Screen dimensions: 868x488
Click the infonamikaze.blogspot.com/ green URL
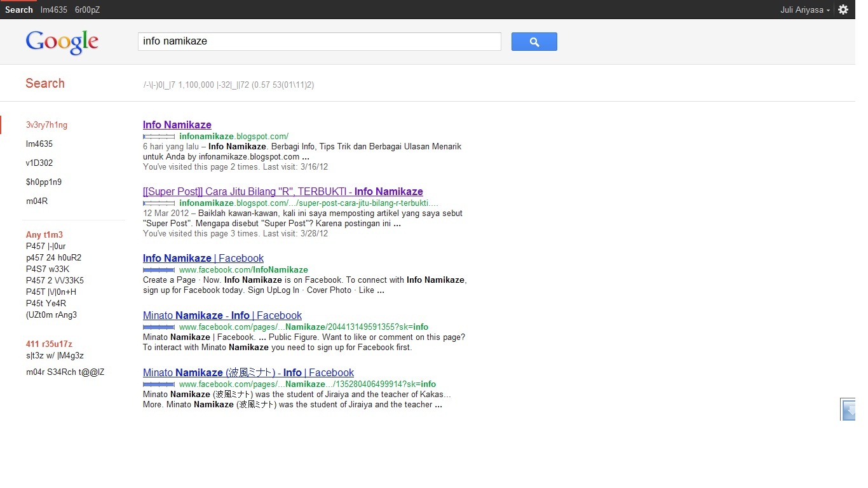click(x=234, y=137)
